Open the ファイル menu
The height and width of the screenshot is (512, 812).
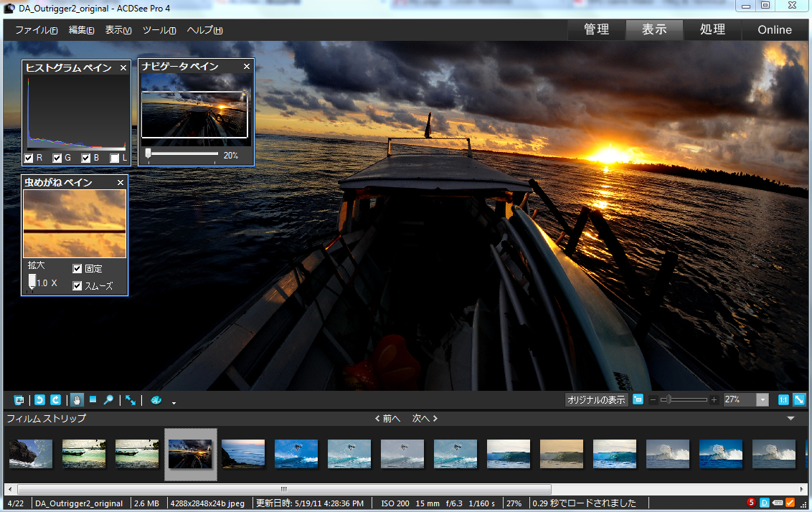pos(37,30)
